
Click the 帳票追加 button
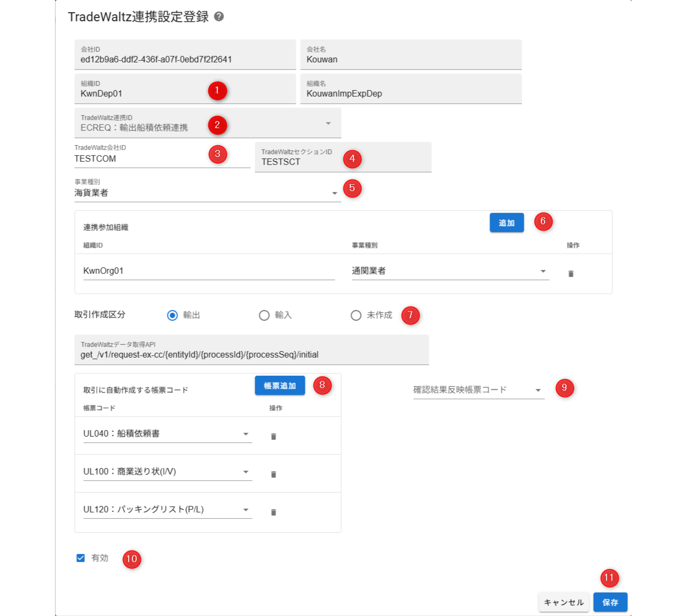[280, 385]
